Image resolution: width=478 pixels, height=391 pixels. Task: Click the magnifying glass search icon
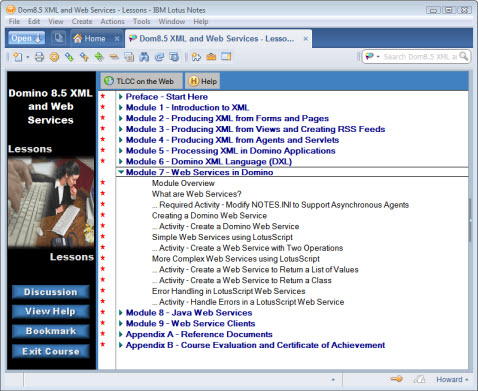pos(464,56)
